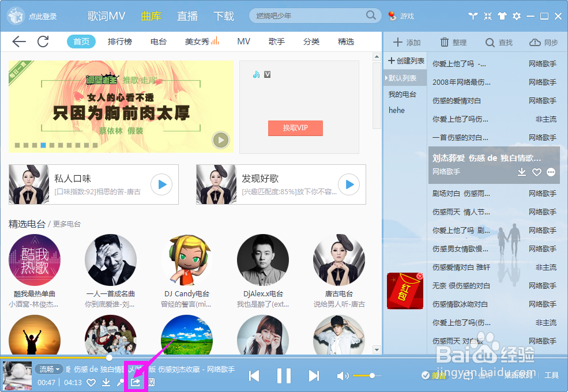Download the highlighted 刘杰葬爱 song
Image resolution: width=568 pixels, height=392 pixels.
tap(522, 172)
